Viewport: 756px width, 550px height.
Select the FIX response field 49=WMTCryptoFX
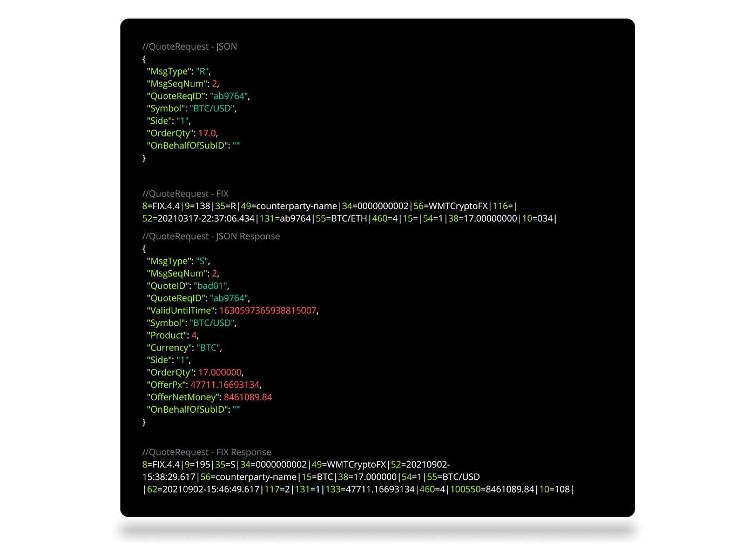click(349, 465)
